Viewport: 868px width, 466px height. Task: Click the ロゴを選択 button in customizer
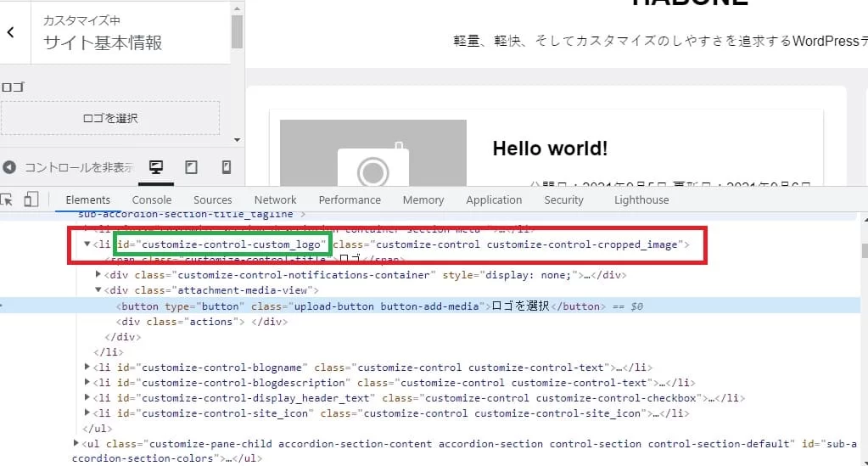pyautogui.click(x=110, y=118)
